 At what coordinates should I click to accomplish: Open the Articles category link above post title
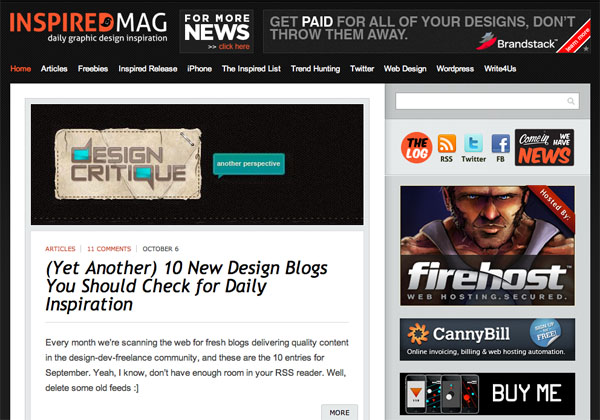(60, 249)
